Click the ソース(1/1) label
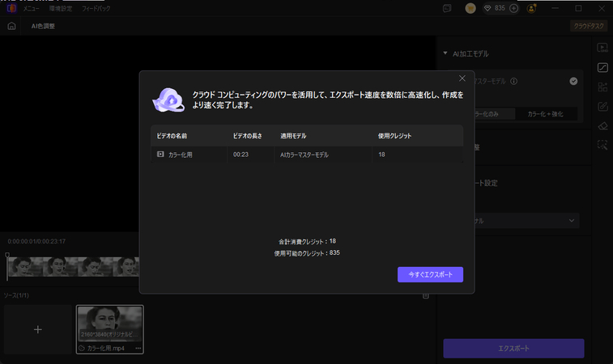Viewport: 613px width, 364px height. click(x=16, y=295)
